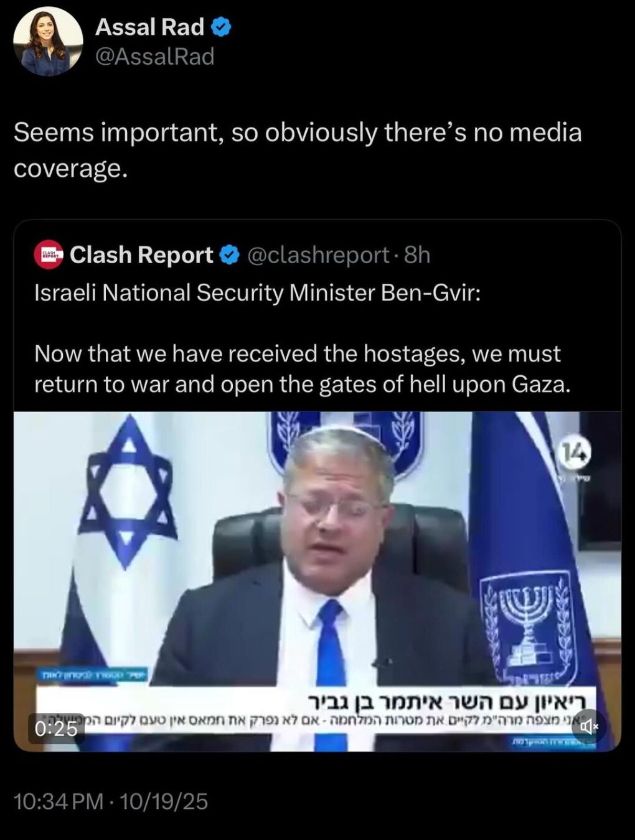635x840 pixels.
Task: Click Assal Rad's blue verified badge
Action: pos(222,27)
